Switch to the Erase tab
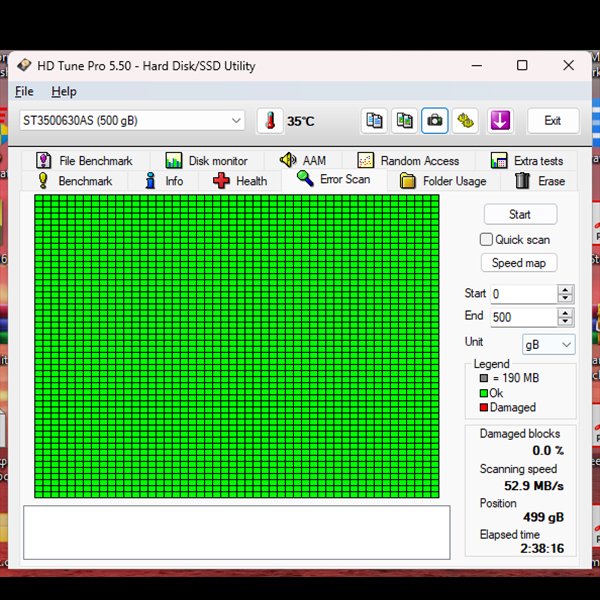 click(540, 181)
